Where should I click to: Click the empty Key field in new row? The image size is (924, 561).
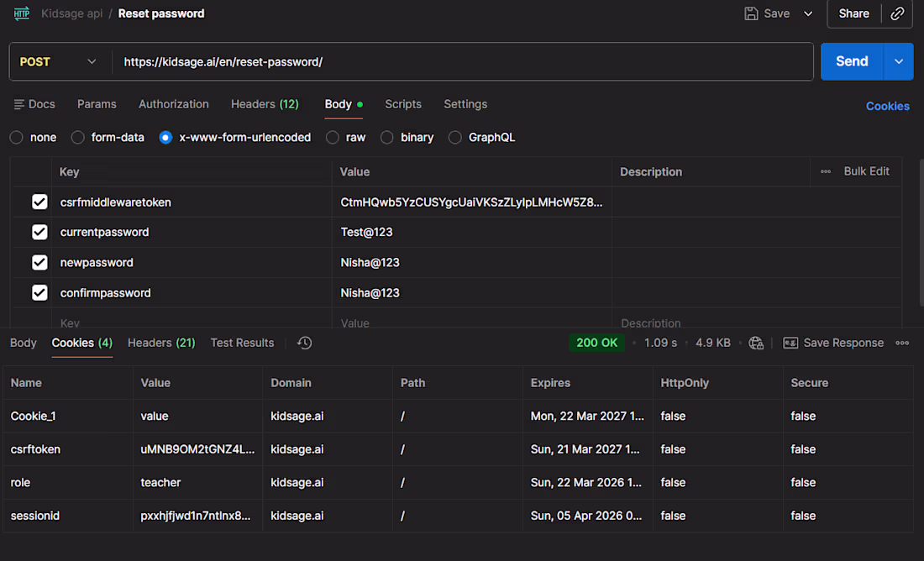point(192,322)
